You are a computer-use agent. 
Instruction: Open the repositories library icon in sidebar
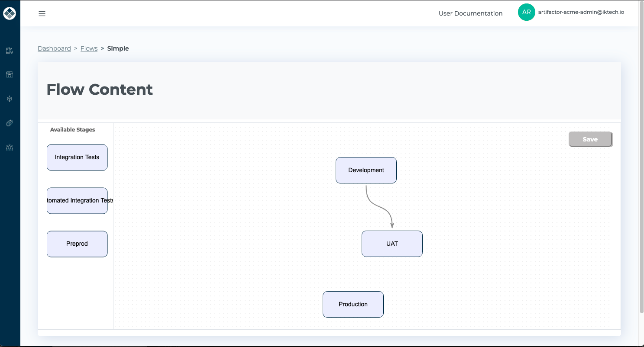click(x=10, y=50)
